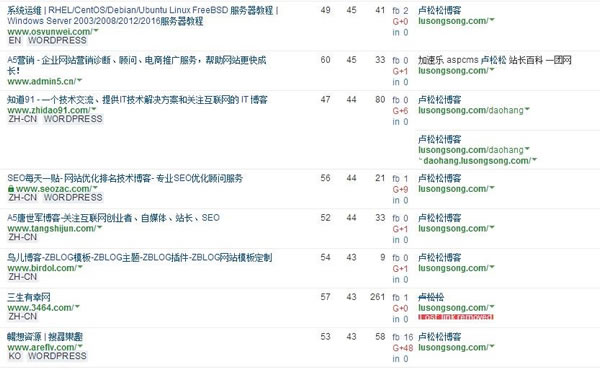Viewport: 600px width, 370px height.
Task: Click the G+9 count in the seozac.com row
Action: coord(400,189)
